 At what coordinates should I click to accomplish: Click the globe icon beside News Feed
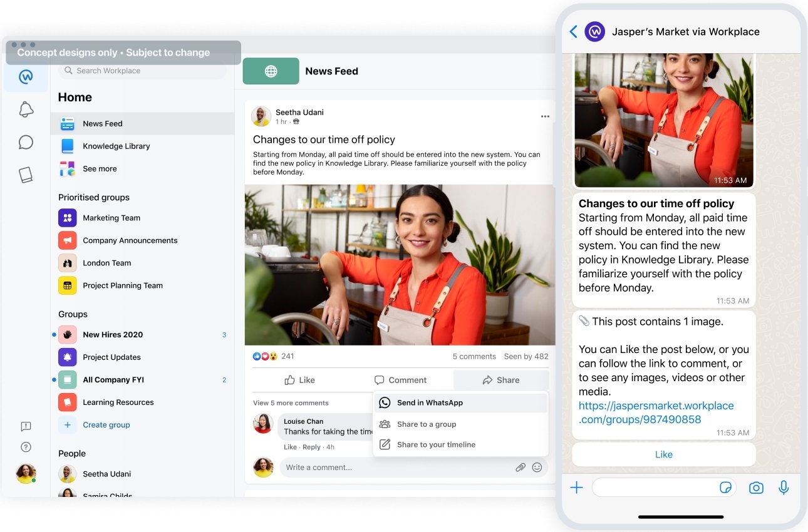[x=271, y=71]
